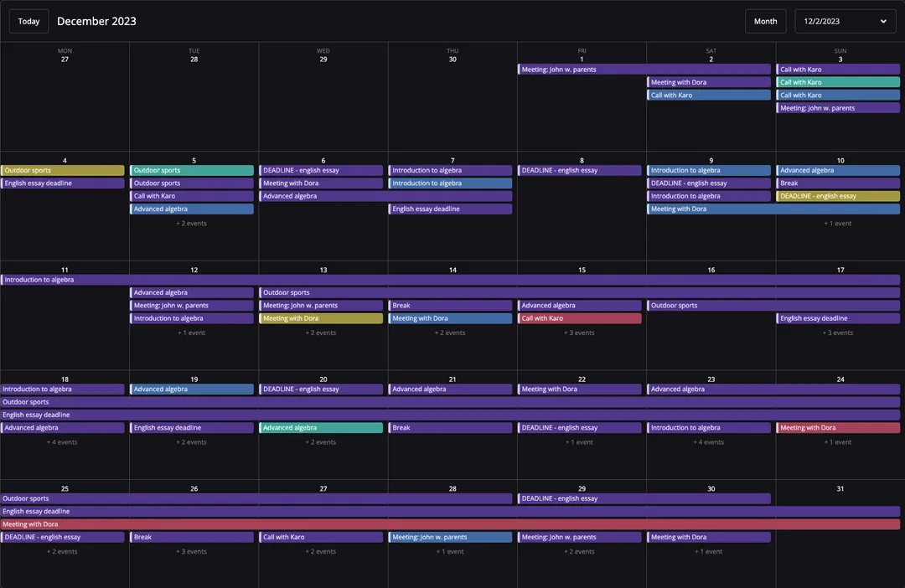Select the Call with Karo event on December 3
The image size is (905, 588).
[838, 69]
